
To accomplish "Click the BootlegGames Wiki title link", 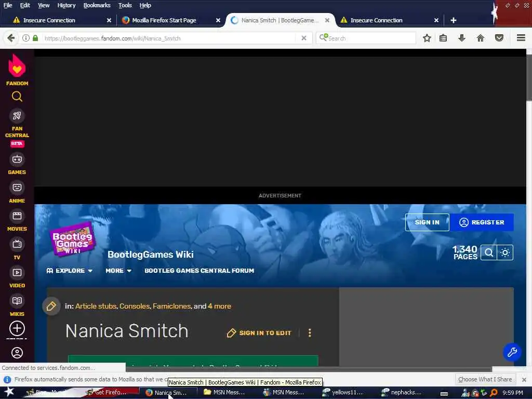I will (150, 255).
